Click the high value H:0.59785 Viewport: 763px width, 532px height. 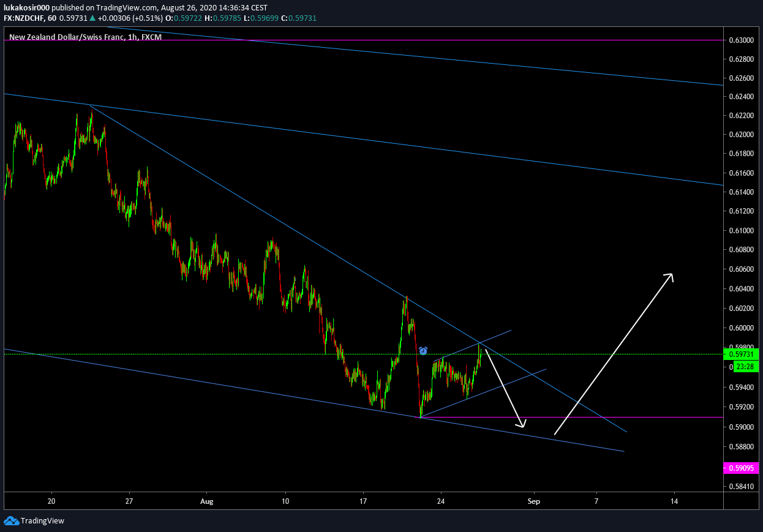point(224,18)
